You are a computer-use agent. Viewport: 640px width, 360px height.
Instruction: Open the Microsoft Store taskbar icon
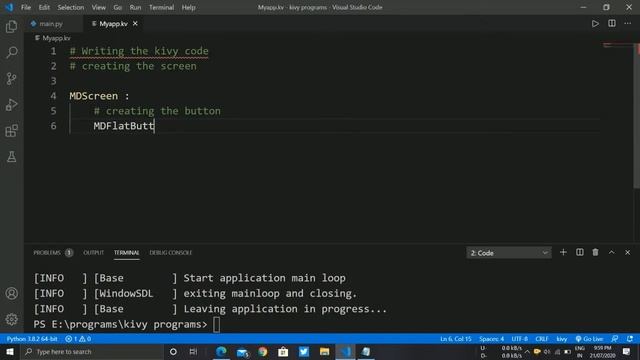pos(283,351)
